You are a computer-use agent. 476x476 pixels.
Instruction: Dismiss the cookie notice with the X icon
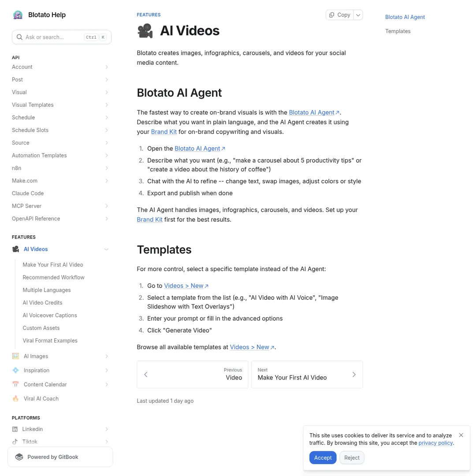pos(461,435)
